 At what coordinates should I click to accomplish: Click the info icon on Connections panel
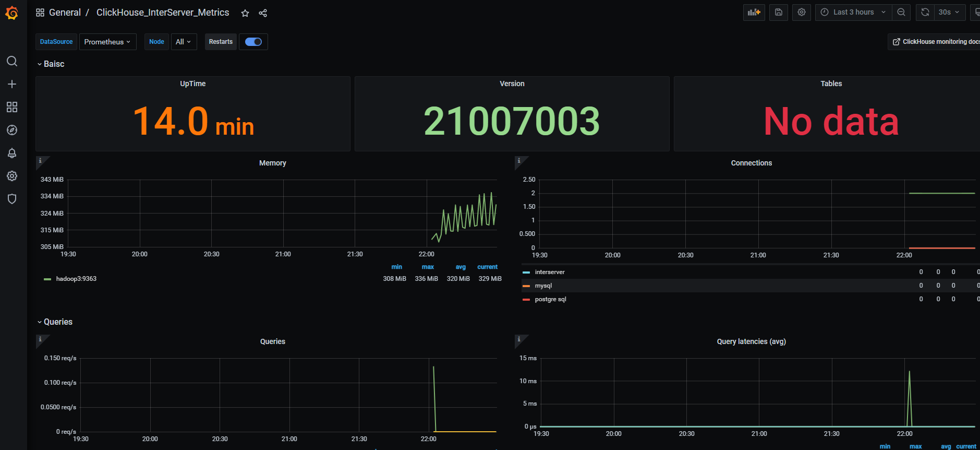pos(519,161)
